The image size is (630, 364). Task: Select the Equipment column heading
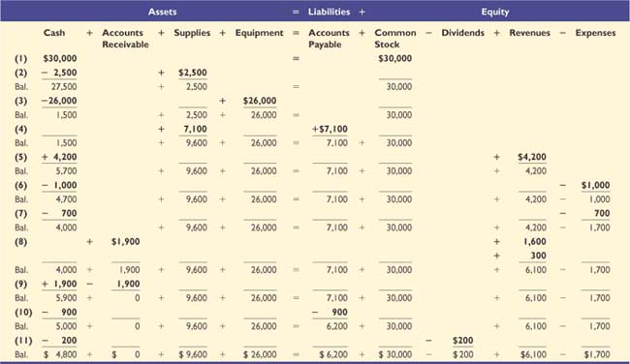pyautogui.click(x=259, y=33)
